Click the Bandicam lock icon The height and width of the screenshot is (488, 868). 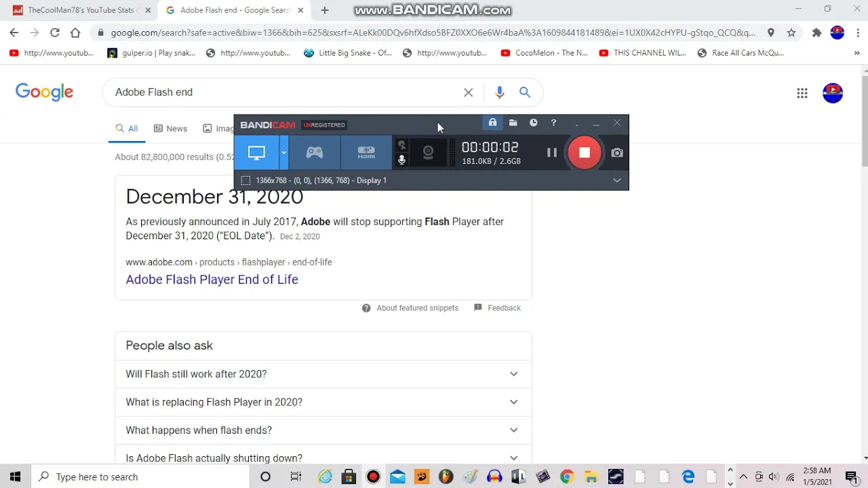[x=492, y=123]
